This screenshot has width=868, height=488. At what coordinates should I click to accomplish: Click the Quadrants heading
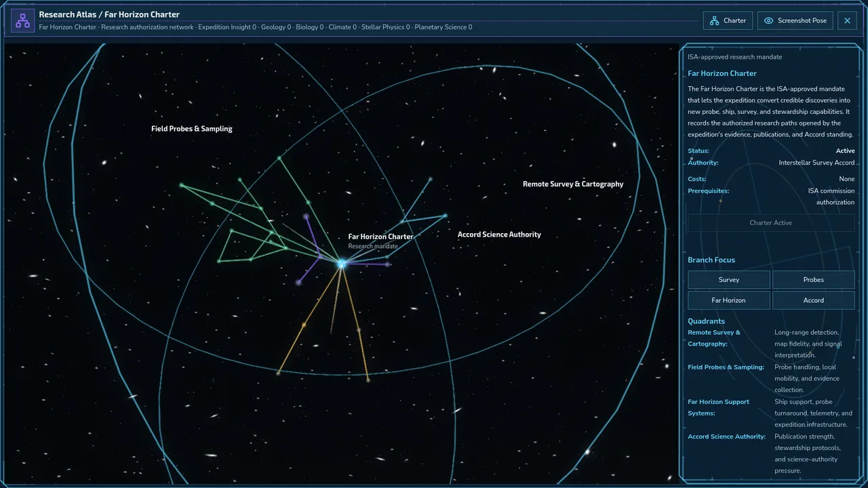tap(707, 321)
